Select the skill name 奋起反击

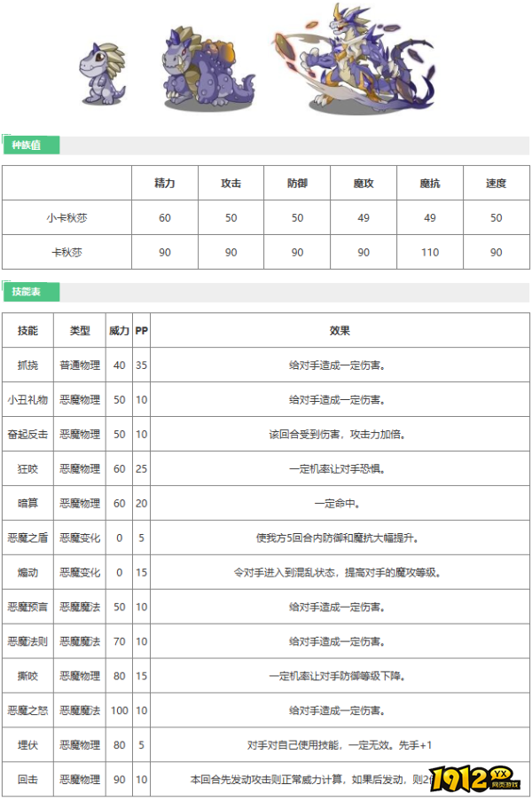click(x=27, y=435)
